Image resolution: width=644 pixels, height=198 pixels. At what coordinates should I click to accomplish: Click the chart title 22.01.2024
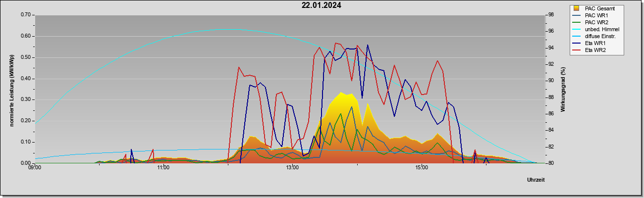pos(322,5)
